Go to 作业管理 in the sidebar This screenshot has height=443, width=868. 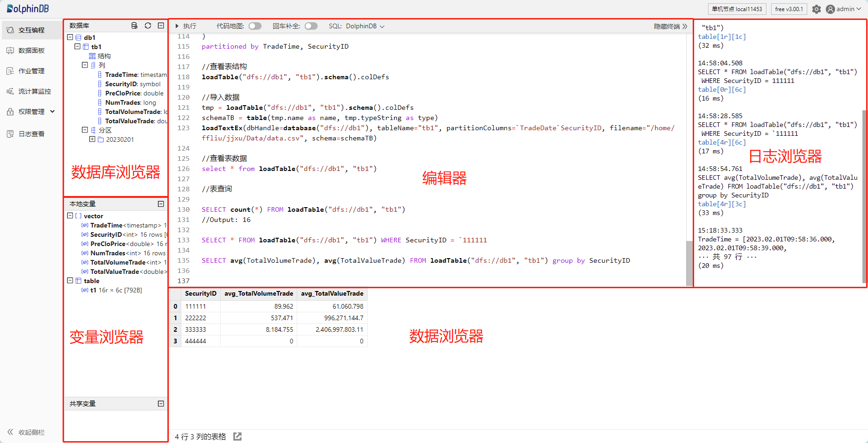click(x=31, y=71)
